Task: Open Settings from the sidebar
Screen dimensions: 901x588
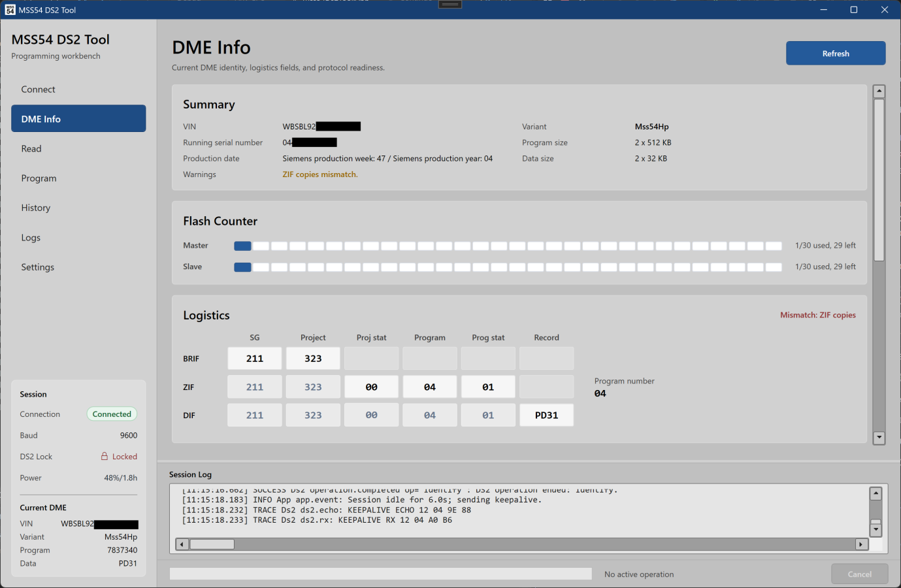Action: [78, 267]
